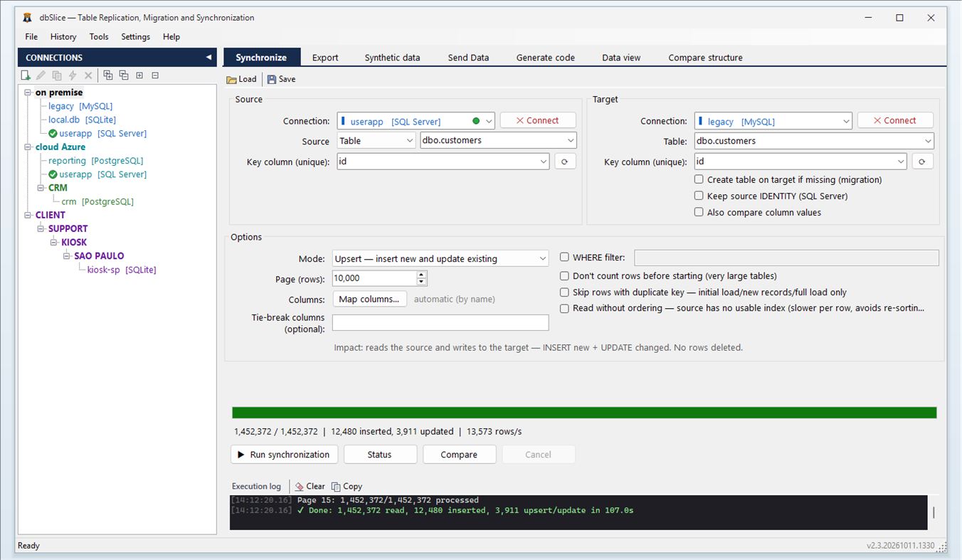
Task: Click the Tie-break columns input field
Action: tap(440, 322)
